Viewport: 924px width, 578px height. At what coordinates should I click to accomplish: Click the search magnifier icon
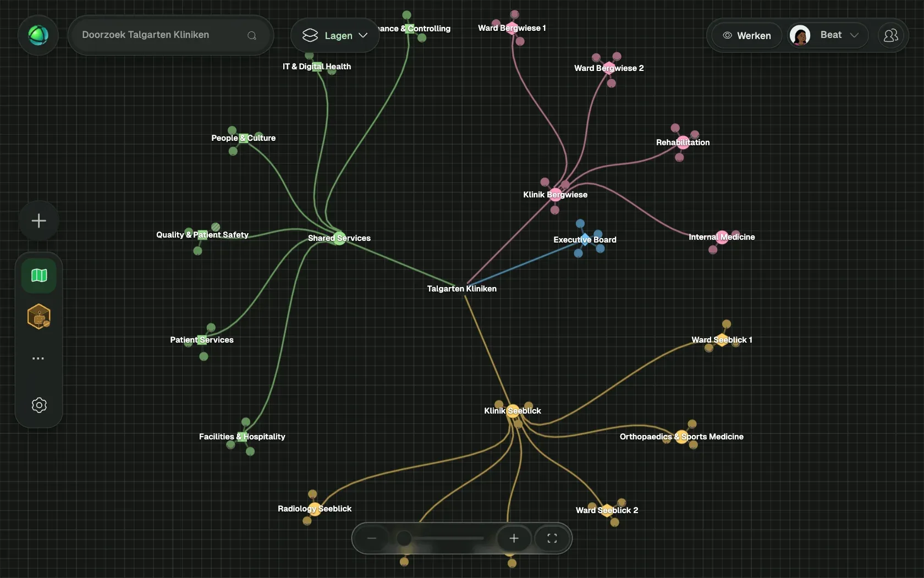point(252,35)
